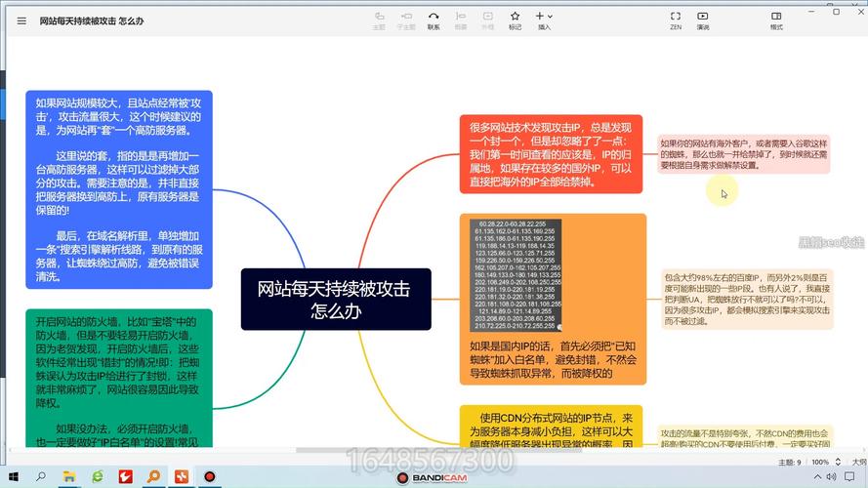Toggle the 格式 (Format) panel
Screen dimensions: 868x488
point(776,20)
